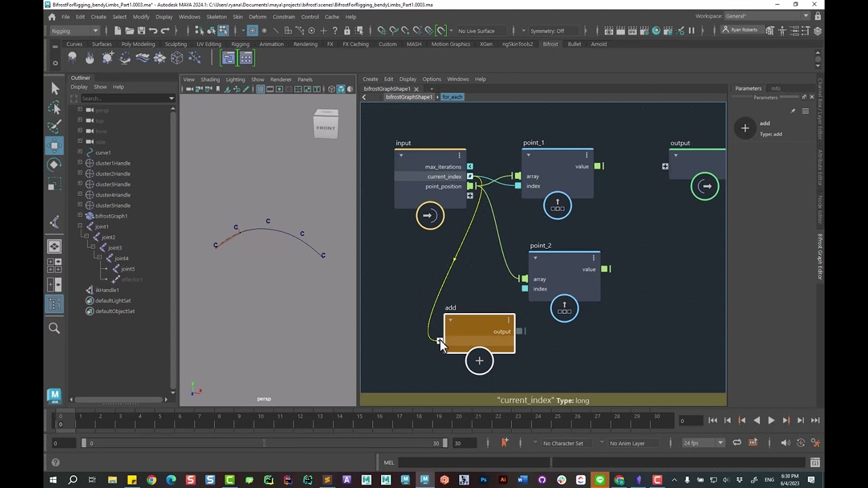The width and height of the screenshot is (868, 488).
Task: Click the lock selection padlock icon
Action: pos(347,30)
